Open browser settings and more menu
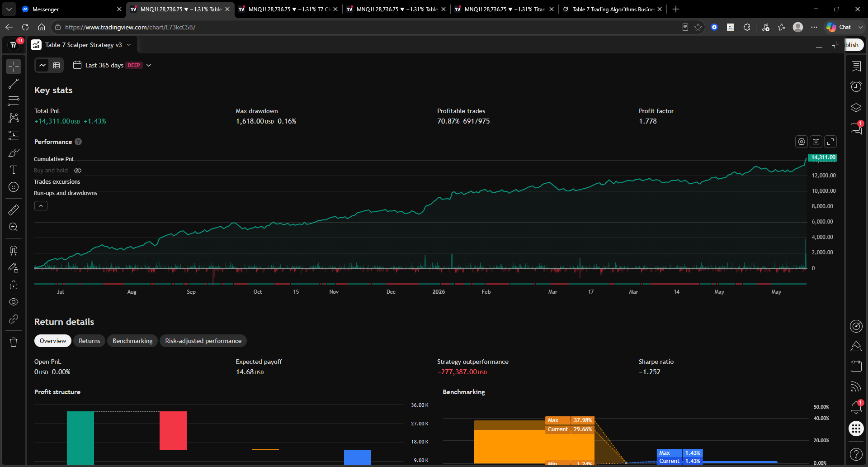 (x=814, y=27)
